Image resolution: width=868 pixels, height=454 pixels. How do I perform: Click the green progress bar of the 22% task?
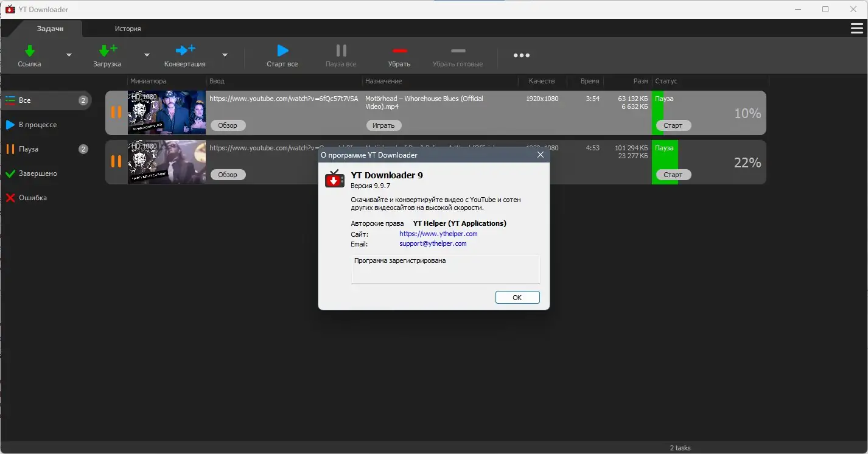click(665, 162)
